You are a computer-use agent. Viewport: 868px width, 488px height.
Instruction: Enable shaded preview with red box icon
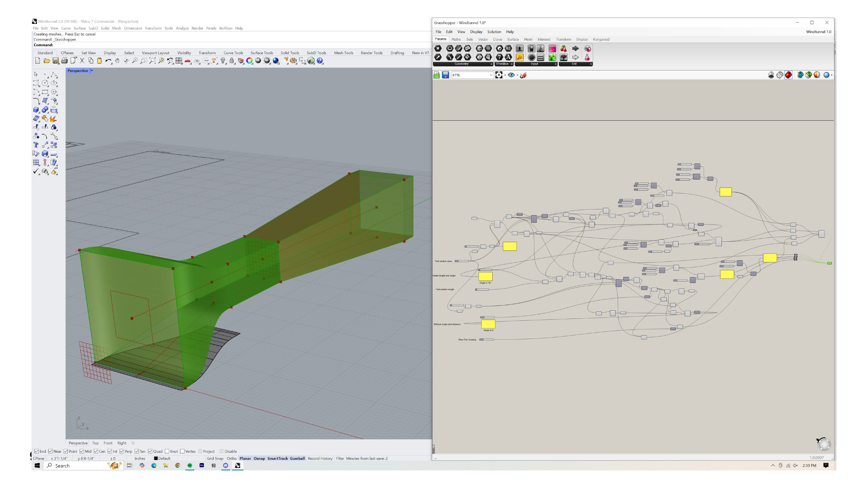click(788, 75)
